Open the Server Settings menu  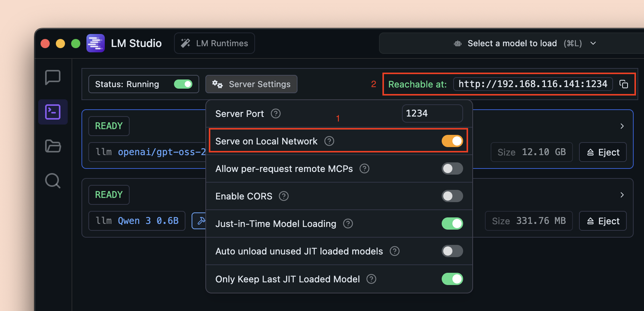point(251,84)
